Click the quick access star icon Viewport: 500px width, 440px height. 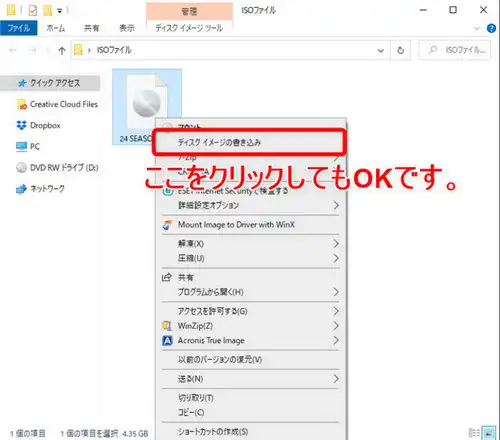[22, 83]
